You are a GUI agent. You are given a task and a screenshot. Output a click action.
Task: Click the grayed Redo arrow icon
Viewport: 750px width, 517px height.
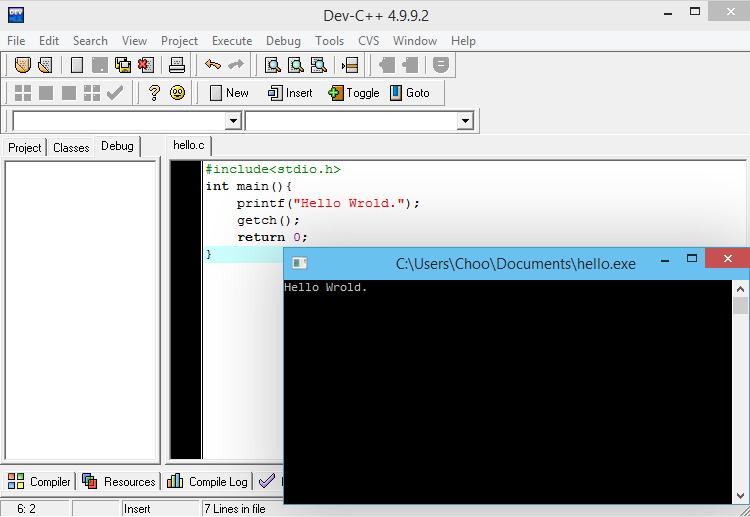(236, 65)
